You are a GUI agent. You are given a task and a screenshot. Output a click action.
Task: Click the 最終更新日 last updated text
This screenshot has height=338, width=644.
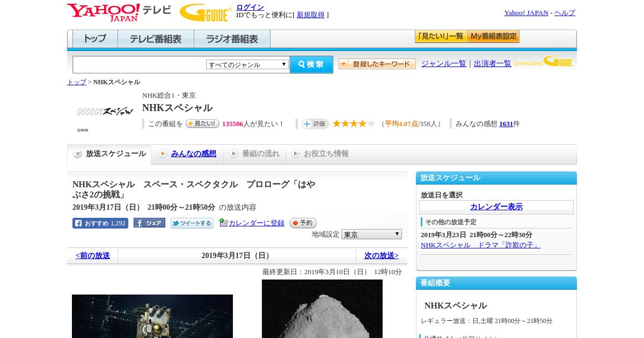point(332,272)
